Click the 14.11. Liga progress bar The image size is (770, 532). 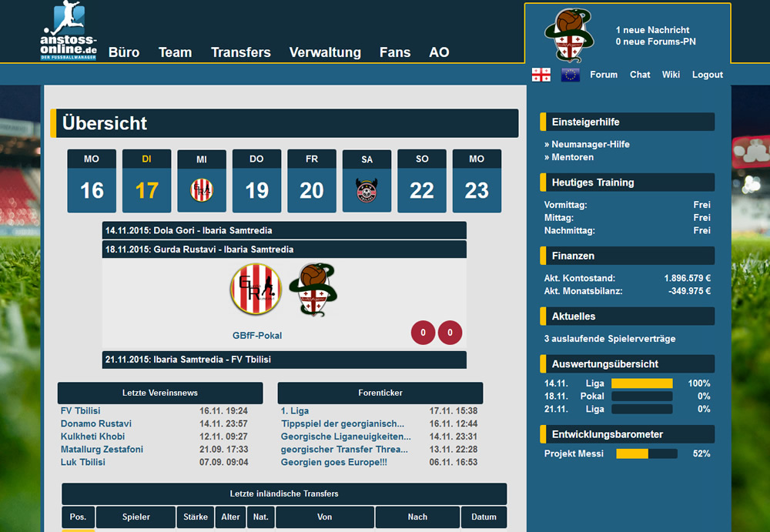(642, 383)
